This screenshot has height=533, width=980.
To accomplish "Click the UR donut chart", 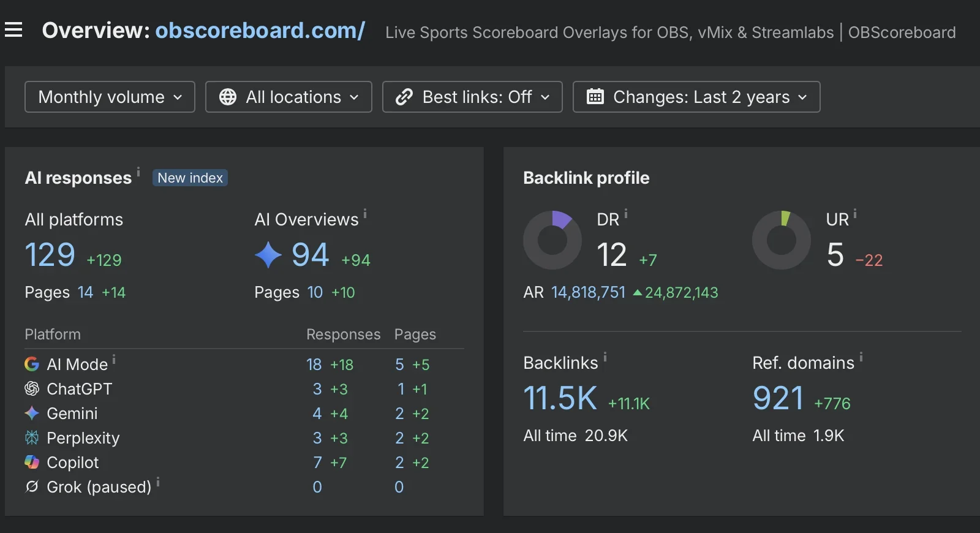I will coord(782,240).
